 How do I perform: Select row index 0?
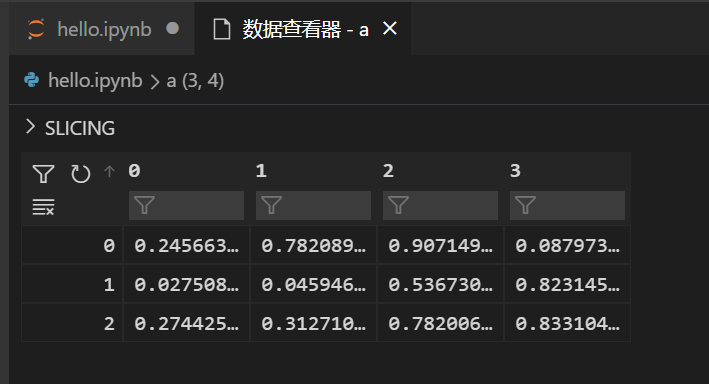click(72, 245)
